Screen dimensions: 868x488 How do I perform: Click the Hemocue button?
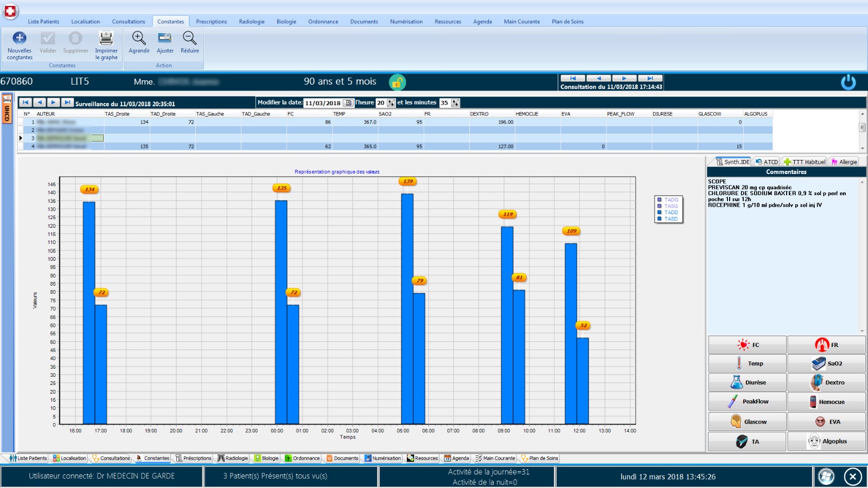826,402
